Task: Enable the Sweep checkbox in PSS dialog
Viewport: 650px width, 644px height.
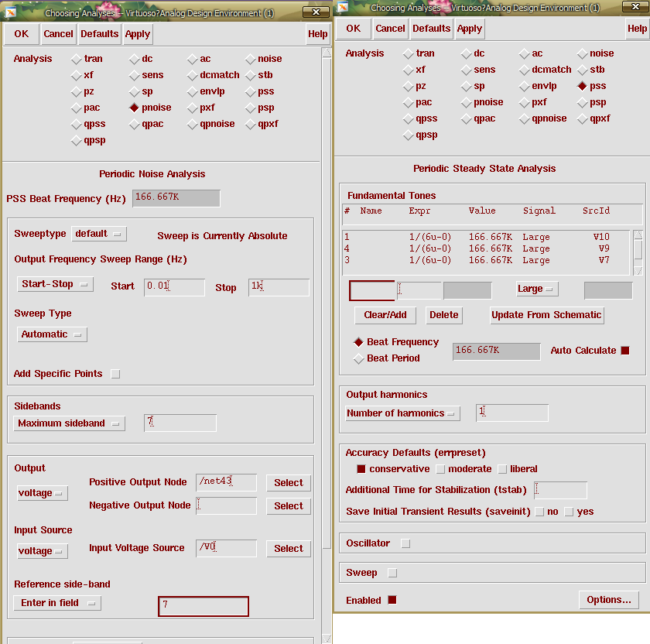Action: point(392,573)
